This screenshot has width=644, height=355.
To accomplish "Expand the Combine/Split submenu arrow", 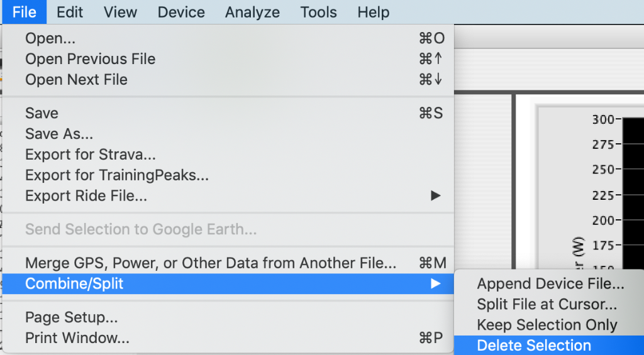I will click(435, 283).
